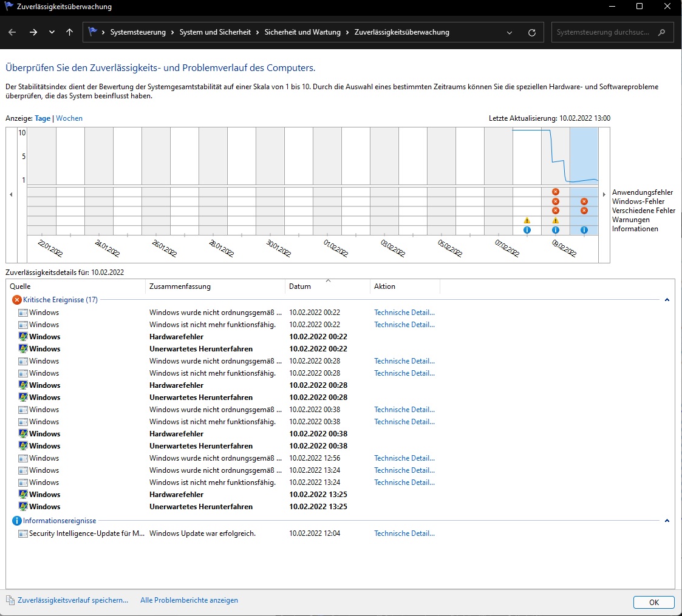Navigate to Sicherheit und Wartung breadcrumb
The width and height of the screenshot is (682, 616).
[x=302, y=32]
